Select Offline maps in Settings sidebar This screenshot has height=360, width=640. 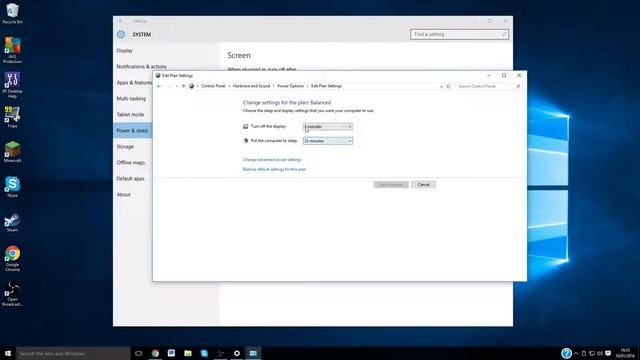[131, 162]
